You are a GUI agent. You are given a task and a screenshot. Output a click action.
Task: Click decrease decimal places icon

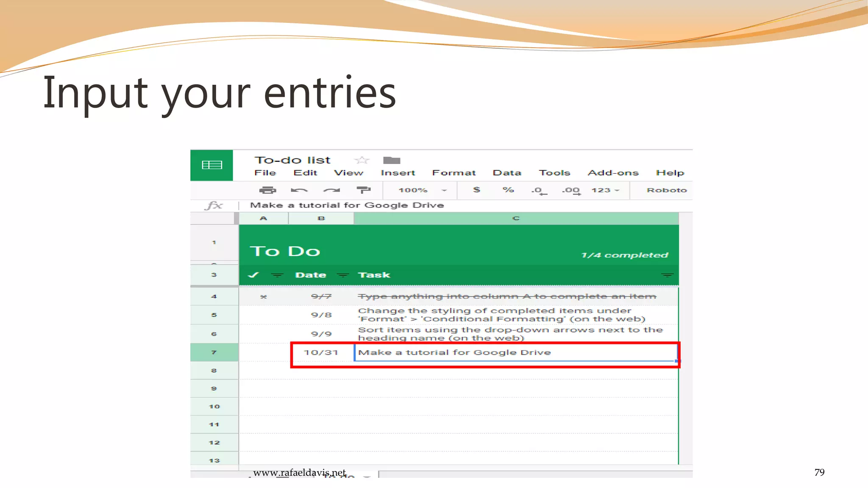pos(539,191)
